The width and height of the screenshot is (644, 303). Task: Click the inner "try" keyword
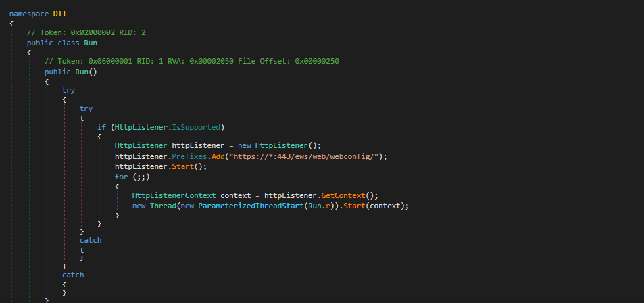point(86,108)
